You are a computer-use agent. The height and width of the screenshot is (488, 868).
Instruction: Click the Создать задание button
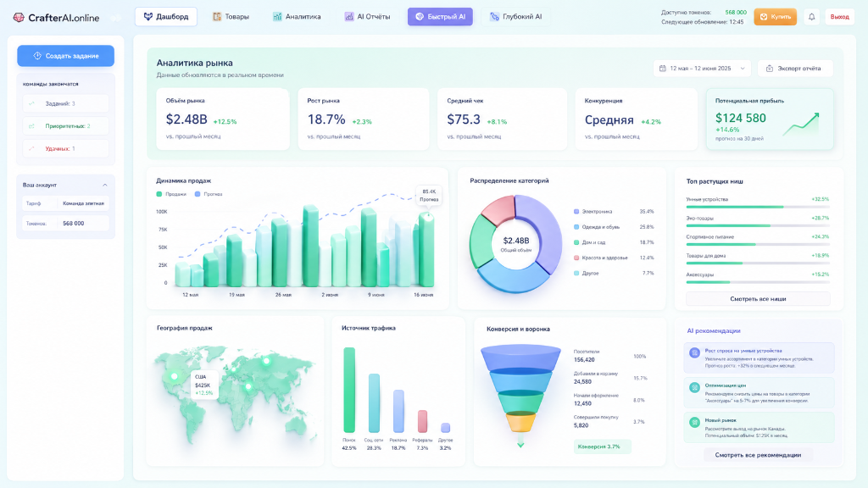tap(66, 56)
